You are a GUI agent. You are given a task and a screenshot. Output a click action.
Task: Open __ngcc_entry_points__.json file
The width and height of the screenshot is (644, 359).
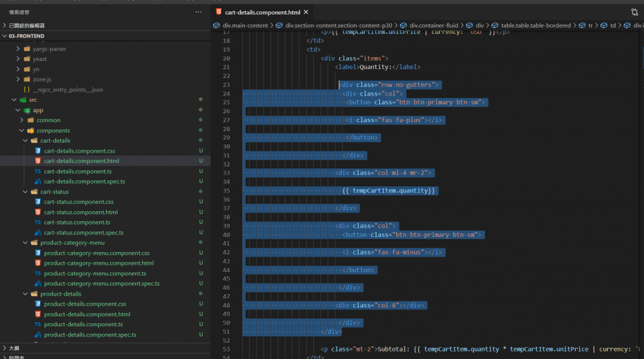tap(68, 89)
